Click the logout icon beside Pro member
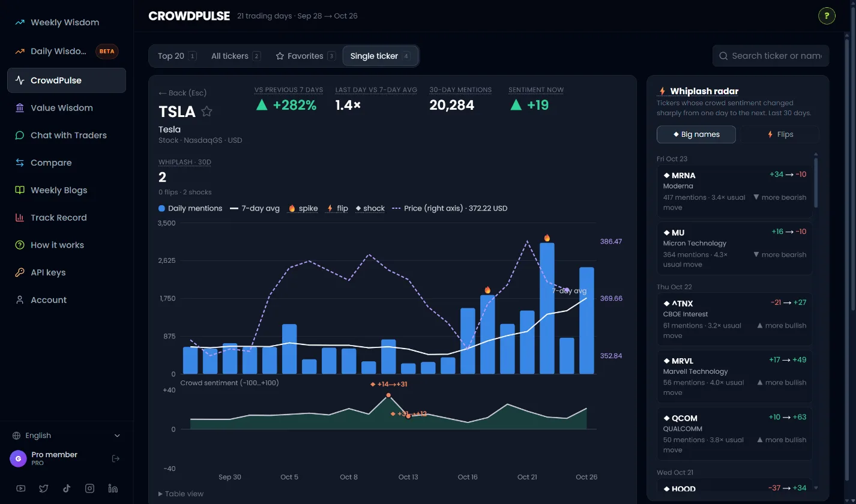 click(116, 459)
